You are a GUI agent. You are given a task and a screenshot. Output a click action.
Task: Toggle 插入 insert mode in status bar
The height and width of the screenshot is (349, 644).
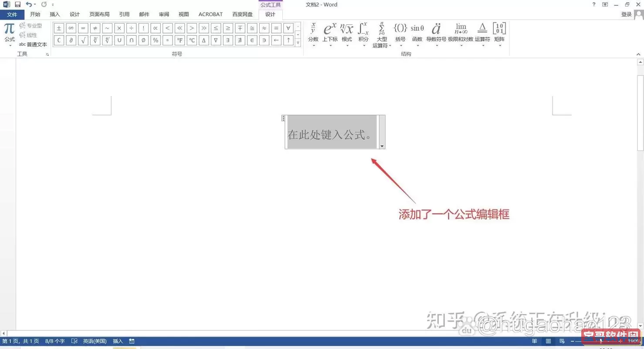118,341
